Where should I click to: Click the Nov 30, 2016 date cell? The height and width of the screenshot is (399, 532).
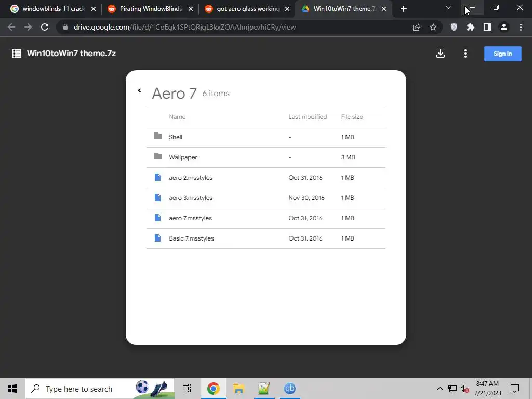[x=307, y=198]
